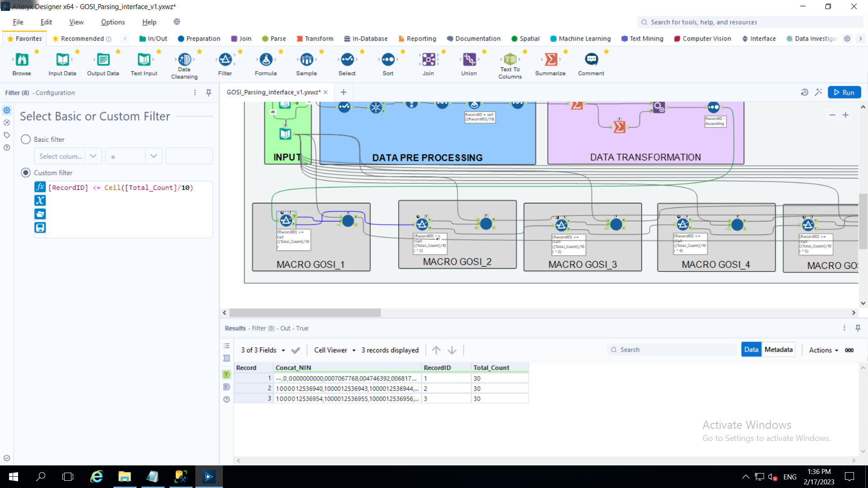Click the save expression icon
The image size is (868, 488).
tap(40, 227)
